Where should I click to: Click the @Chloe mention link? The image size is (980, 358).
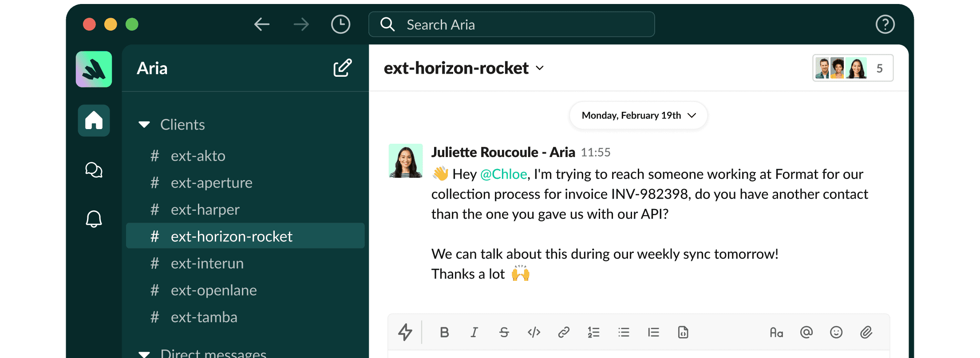(x=503, y=174)
